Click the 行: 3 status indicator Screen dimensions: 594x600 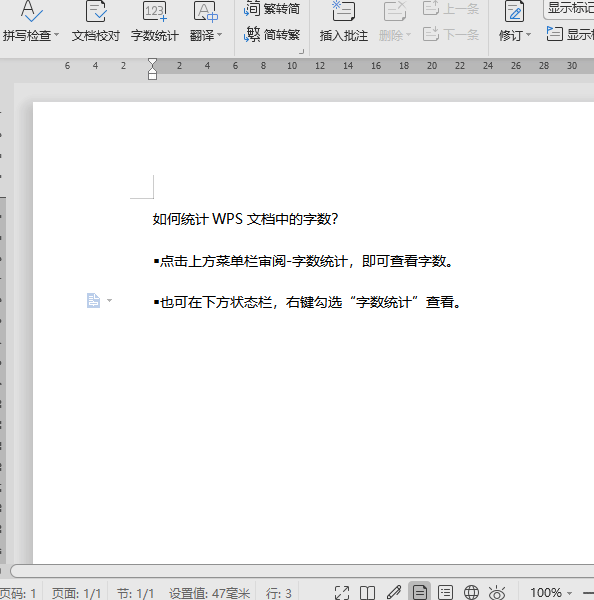click(x=279, y=593)
